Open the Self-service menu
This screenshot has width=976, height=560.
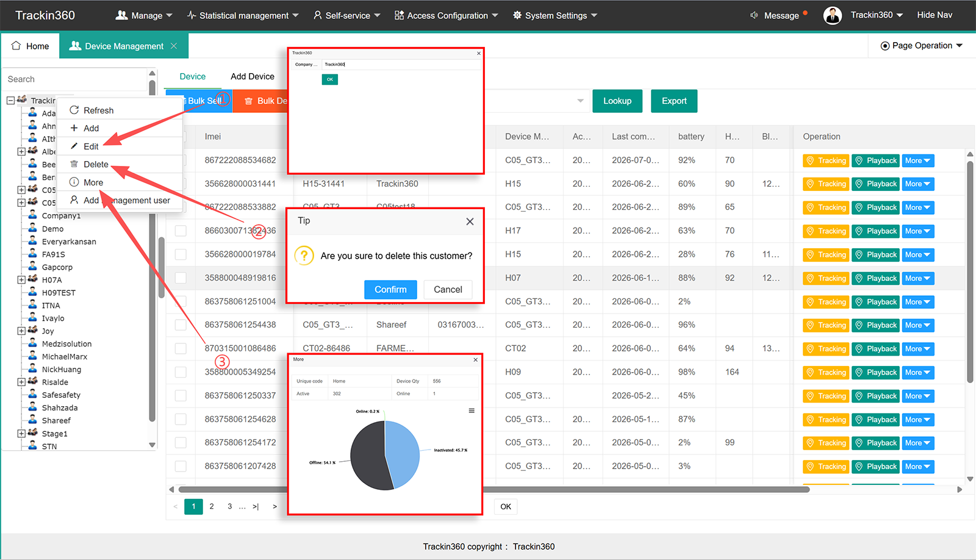coord(346,15)
